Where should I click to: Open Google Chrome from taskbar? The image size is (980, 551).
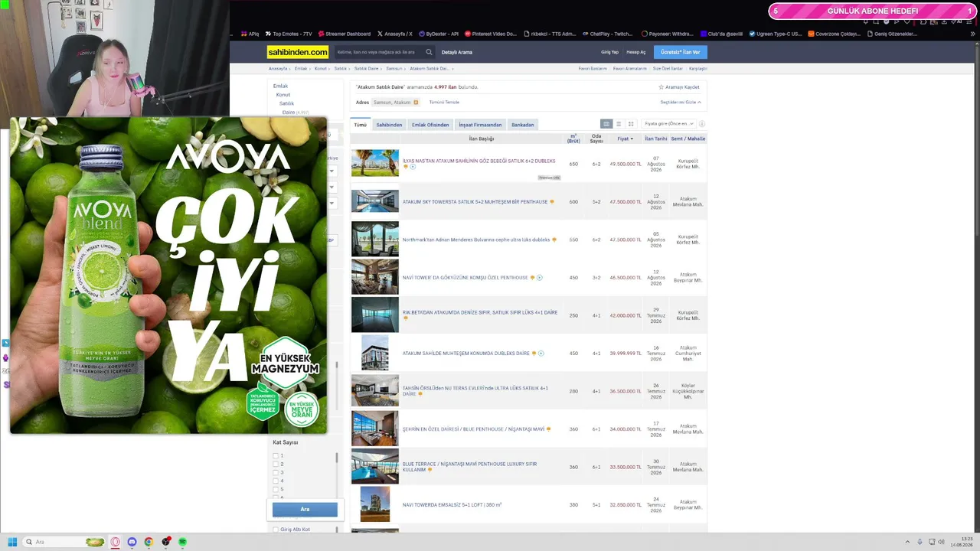pyautogui.click(x=149, y=542)
